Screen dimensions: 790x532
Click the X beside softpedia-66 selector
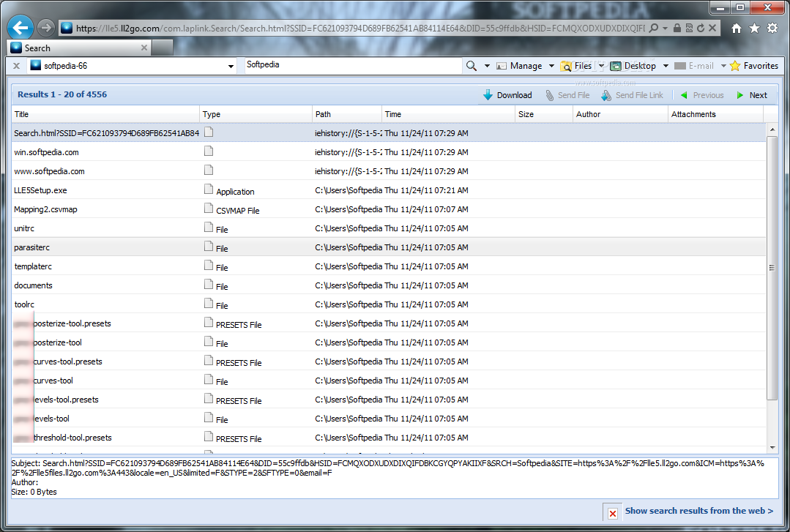pos(16,65)
